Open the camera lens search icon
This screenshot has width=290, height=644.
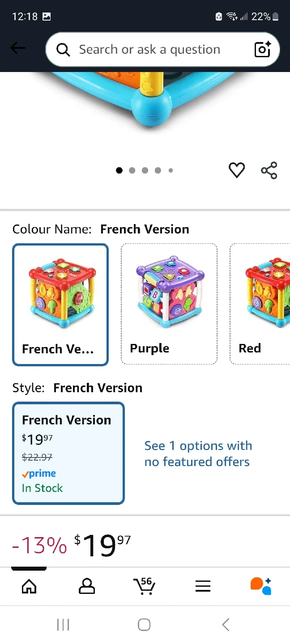point(263,49)
